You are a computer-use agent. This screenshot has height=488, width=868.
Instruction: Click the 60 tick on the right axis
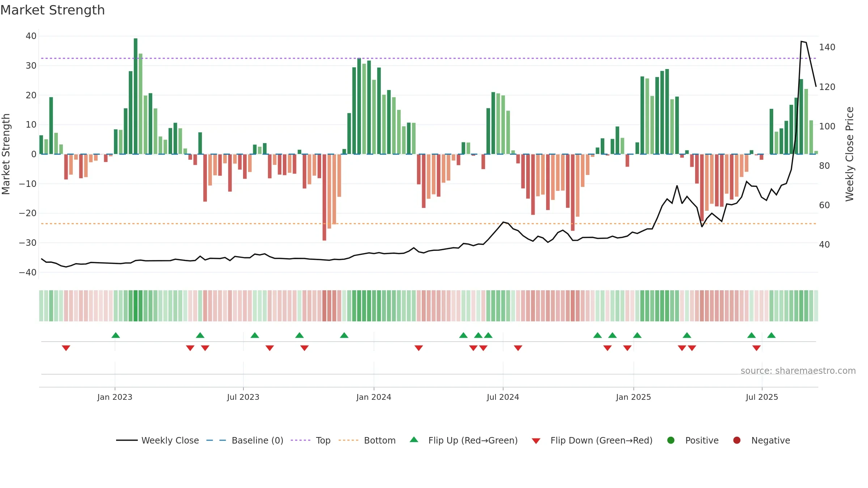pos(824,205)
